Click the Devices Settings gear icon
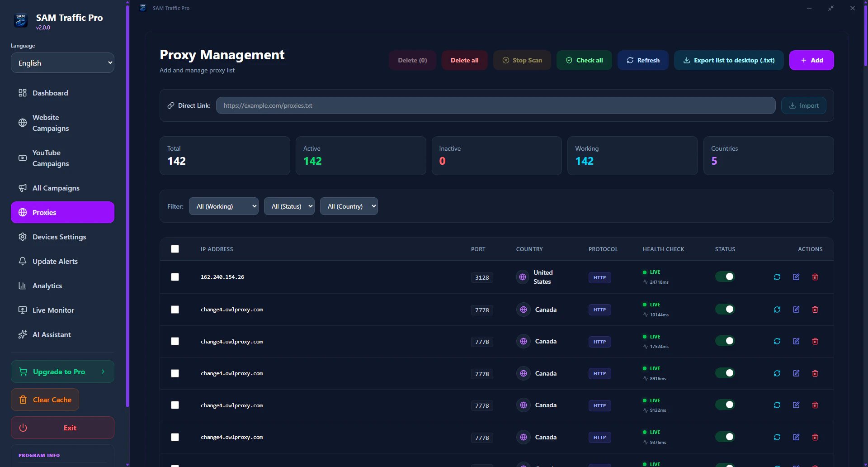The width and height of the screenshot is (868, 467). coord(23,237)
